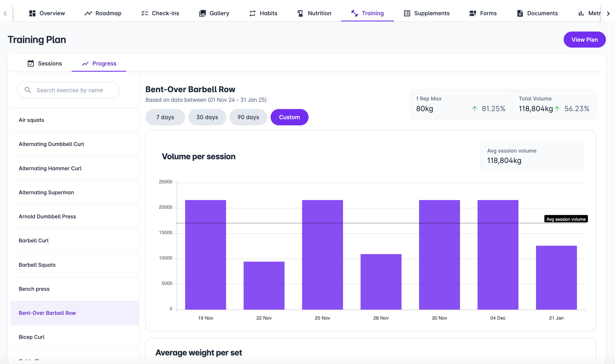Click the Overview dashboard icon
The width and height of the screenshot is (615, 364).
tap(32, 13)
